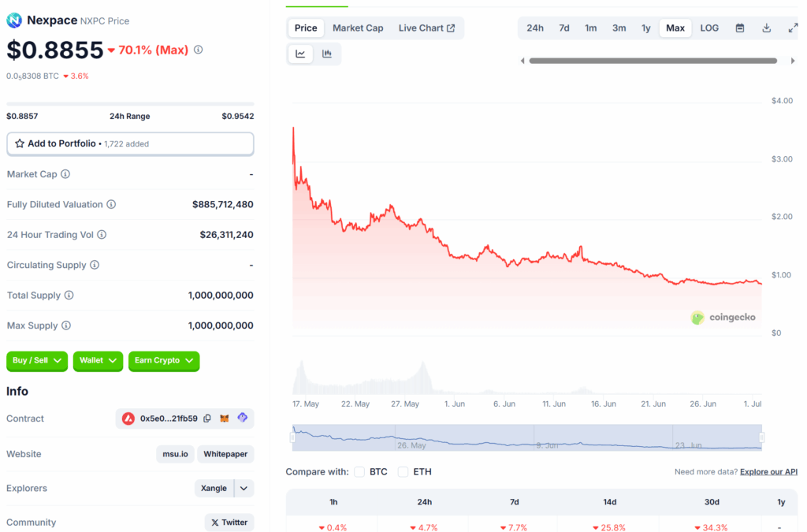807x532 pixels.
Task: Click the navigator mini chart overview
Action: point(527,437)
